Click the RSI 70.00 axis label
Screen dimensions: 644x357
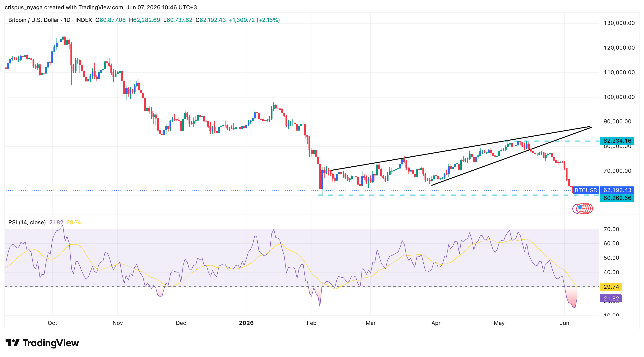pyautogui.click(x=611, y=229)
